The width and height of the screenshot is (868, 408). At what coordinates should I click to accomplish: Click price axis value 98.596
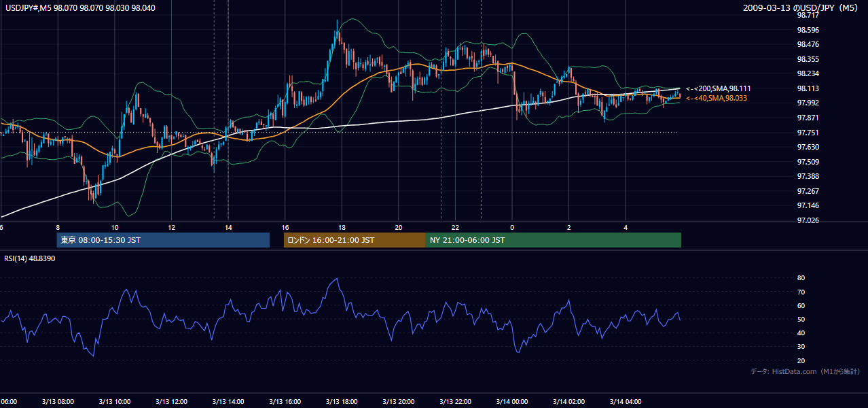(x=808, y=30)
